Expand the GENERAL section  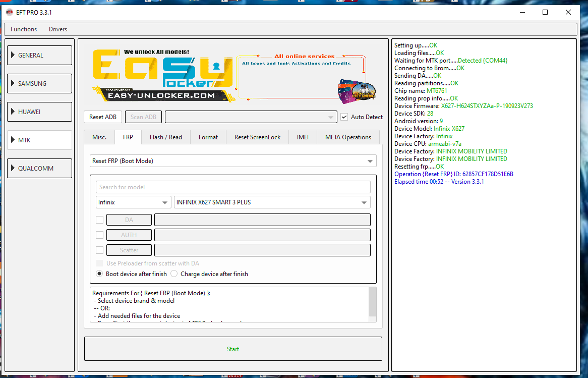pos(39,55)
